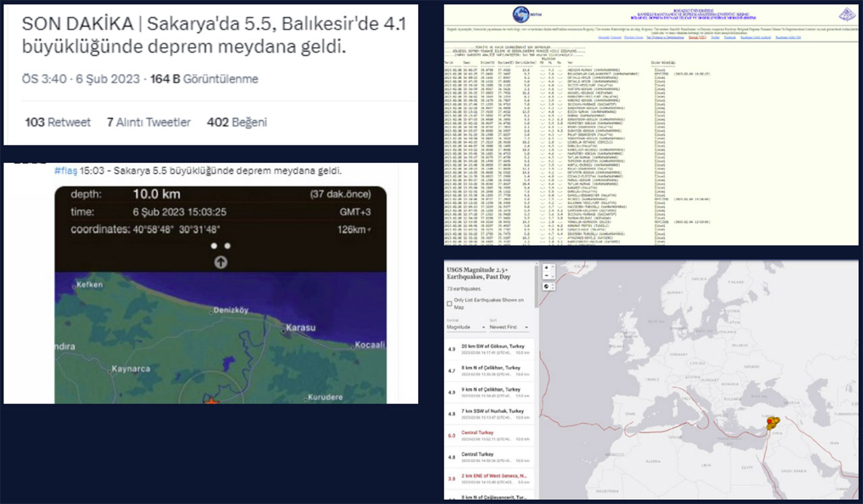Screen dimensions: 863x504
Task: Open the 103 Retweet list
Action: pyautogui.click(x=57, y=122)
